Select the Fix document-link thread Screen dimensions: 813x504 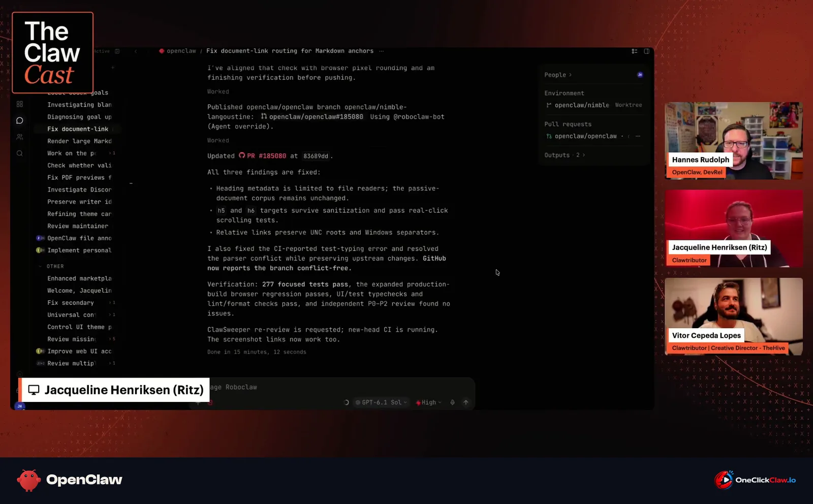tap(77, 129)
